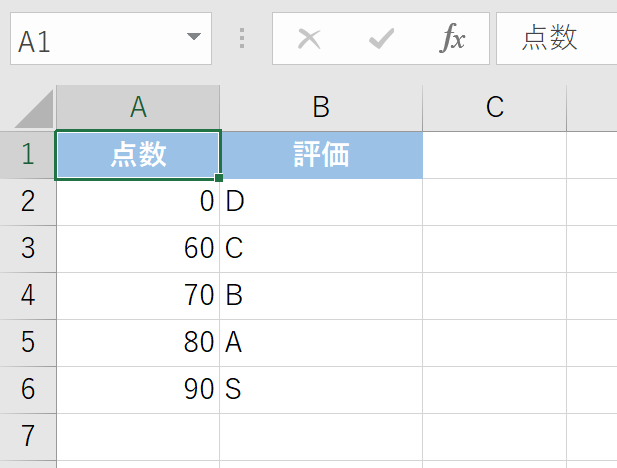Select row 7 header
This screenshot has width=617, height=468.
point(28,437)
